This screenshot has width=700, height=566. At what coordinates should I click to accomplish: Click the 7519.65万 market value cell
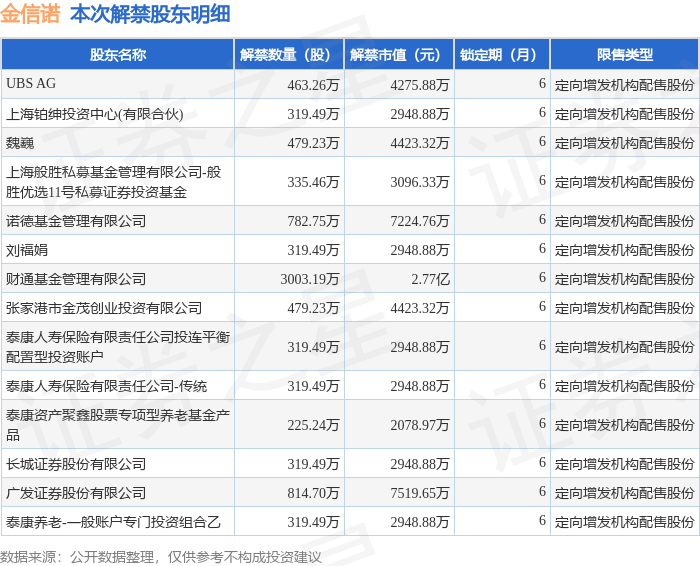[420, 493]
